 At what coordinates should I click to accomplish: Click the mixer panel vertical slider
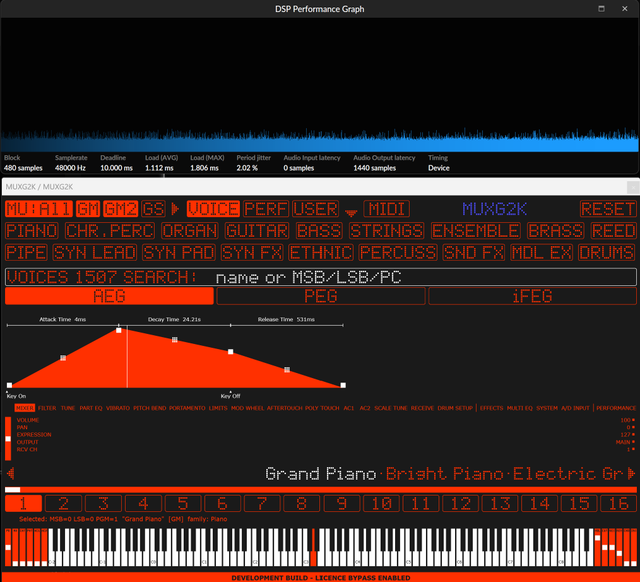[x=8, y=438]
